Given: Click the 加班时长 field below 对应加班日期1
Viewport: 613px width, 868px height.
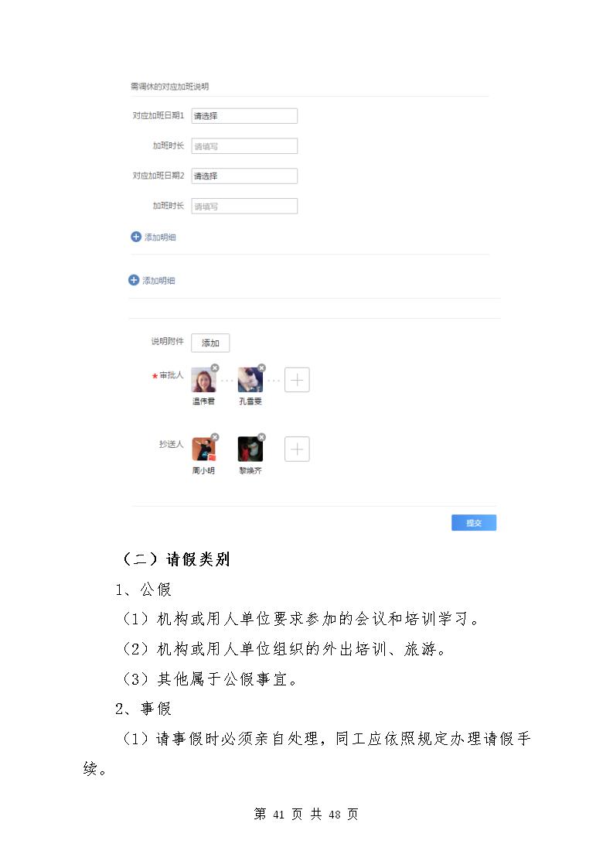Looking at the screenshot, I should click(x=244, y=146).
